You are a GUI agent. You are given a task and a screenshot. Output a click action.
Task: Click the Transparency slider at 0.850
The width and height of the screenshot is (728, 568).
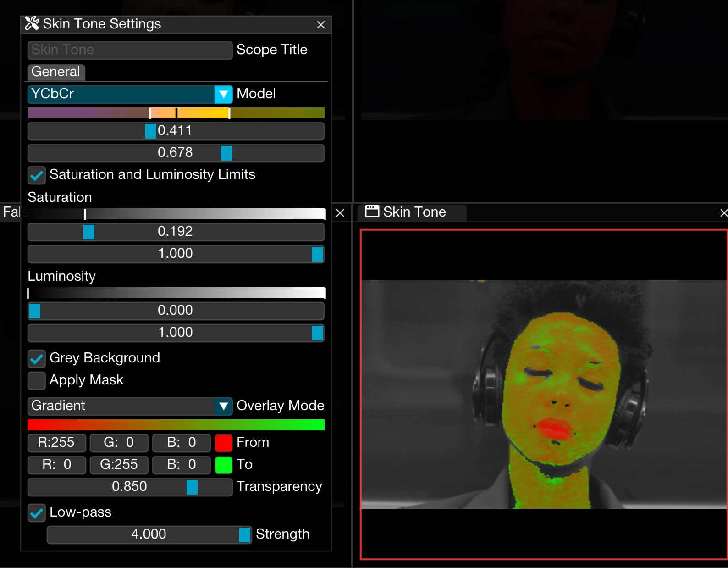coord(130,487)
